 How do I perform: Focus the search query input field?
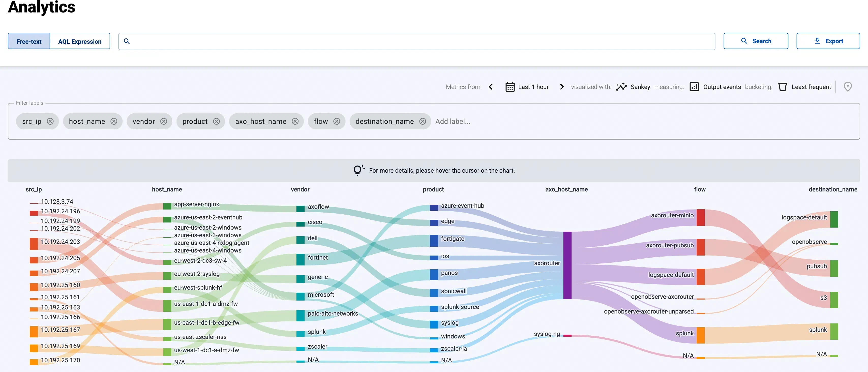(x=416, y=41)
